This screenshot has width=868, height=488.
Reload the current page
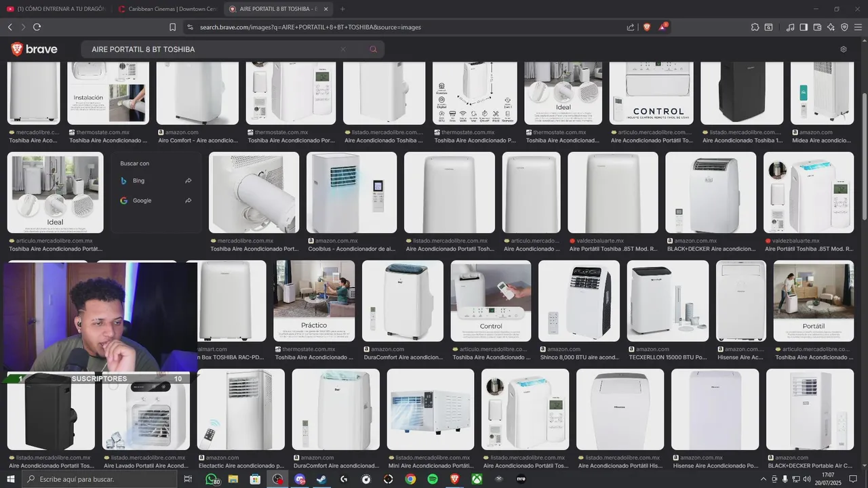37,27
